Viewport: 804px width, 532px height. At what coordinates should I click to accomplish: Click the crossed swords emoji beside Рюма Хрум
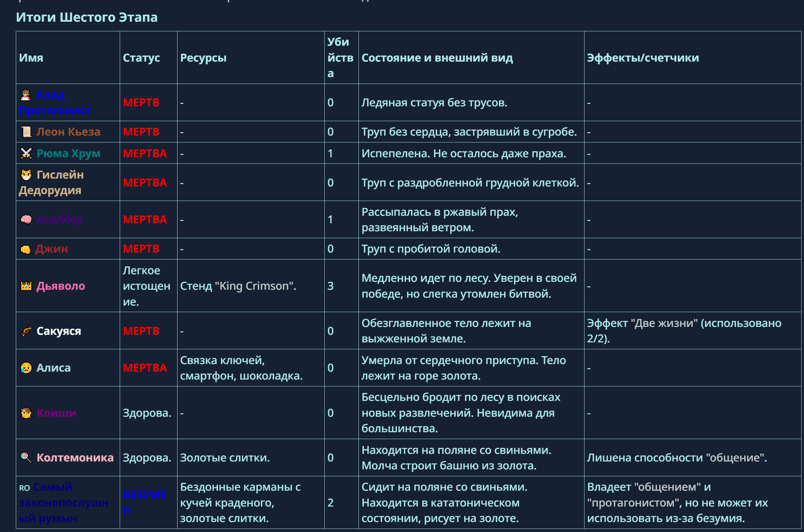coord(26,153)
